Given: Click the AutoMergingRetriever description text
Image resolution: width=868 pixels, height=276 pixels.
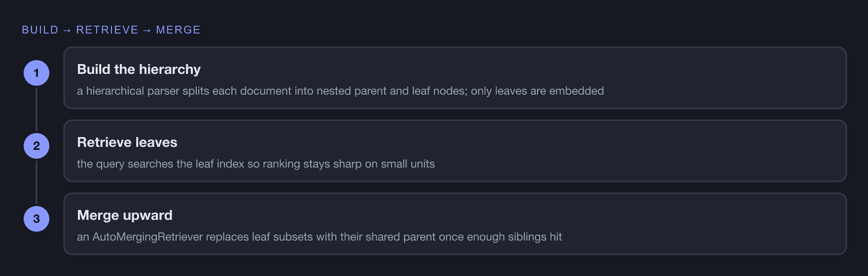Looking at the screenshot, I should pyautogui.click(x=319, y=236).
